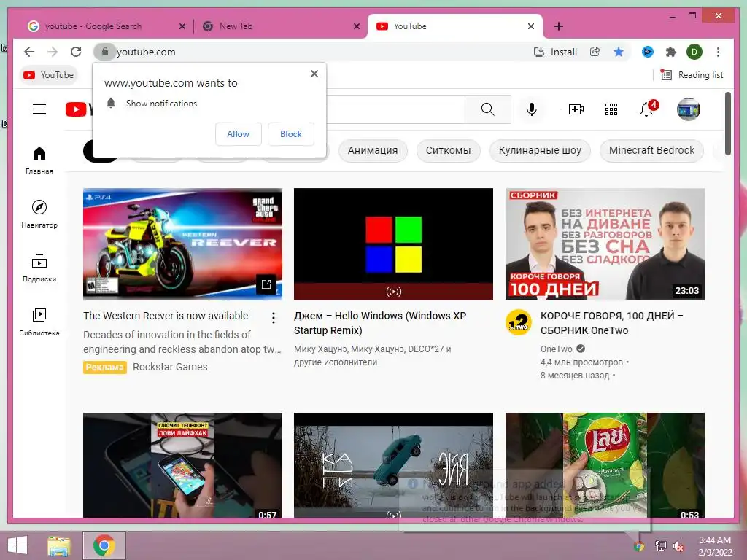Image resolution: width=747 pixels, height=560 pixels.
Task: Open the title The Western Reever is now available
Action: (x=166, y=316)
